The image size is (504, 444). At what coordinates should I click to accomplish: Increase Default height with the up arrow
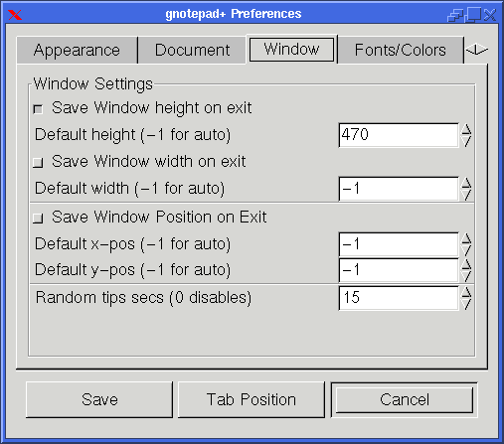click(x=466, y=129)
